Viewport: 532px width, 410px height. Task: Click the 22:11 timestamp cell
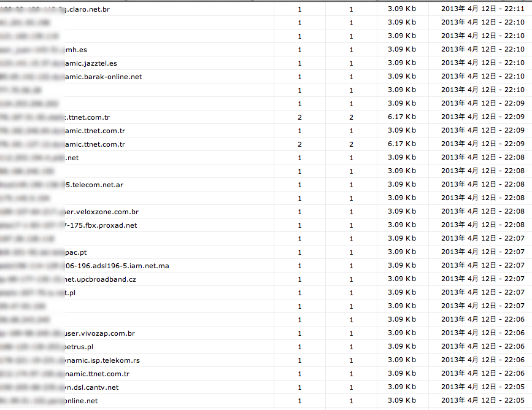482,10
